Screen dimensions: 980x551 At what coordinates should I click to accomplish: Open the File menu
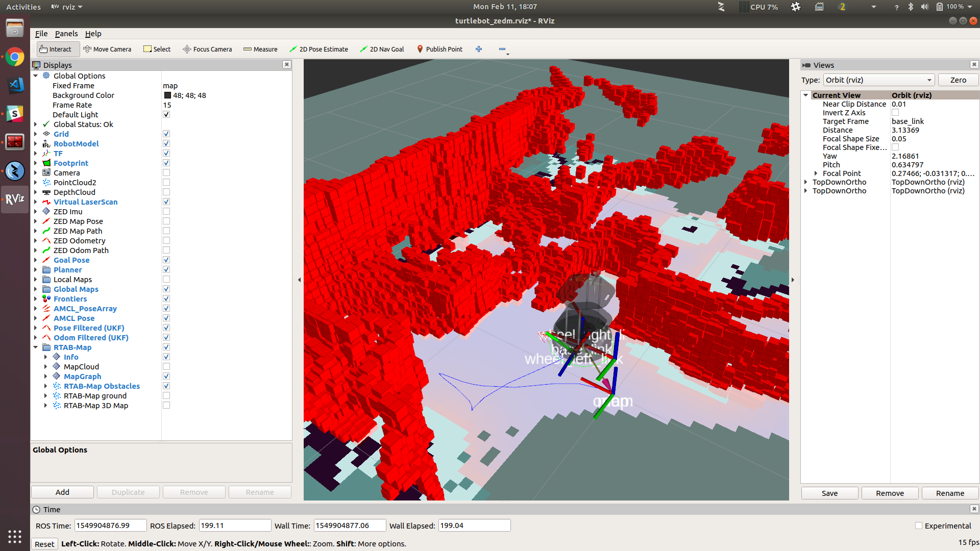click(x=41, y=34)
